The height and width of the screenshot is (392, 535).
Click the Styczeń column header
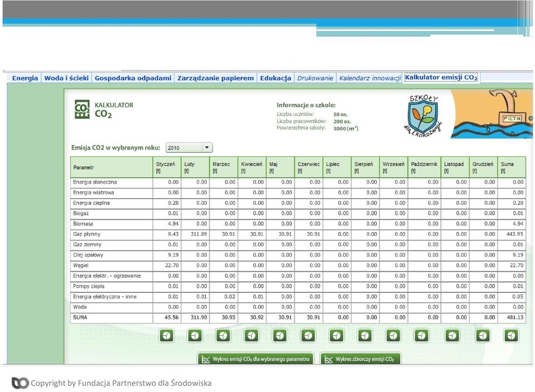pos(167,167)
